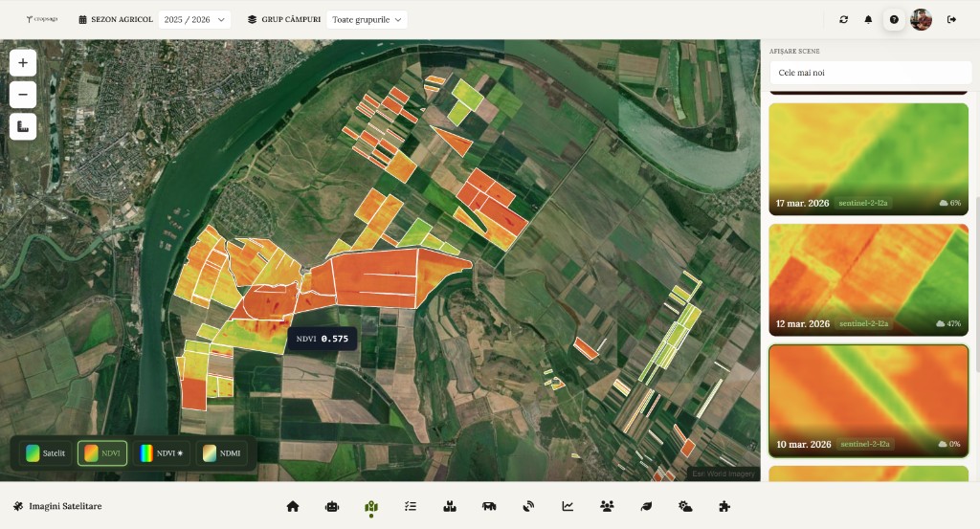Switch map layer to Satelit
The width and height of the screenshot is (980, 529).
[45, 452]
